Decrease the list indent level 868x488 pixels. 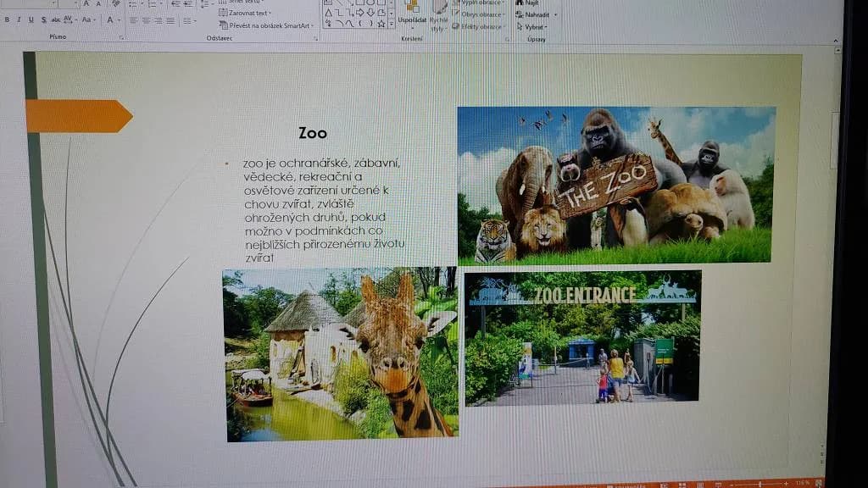point(176,4)
